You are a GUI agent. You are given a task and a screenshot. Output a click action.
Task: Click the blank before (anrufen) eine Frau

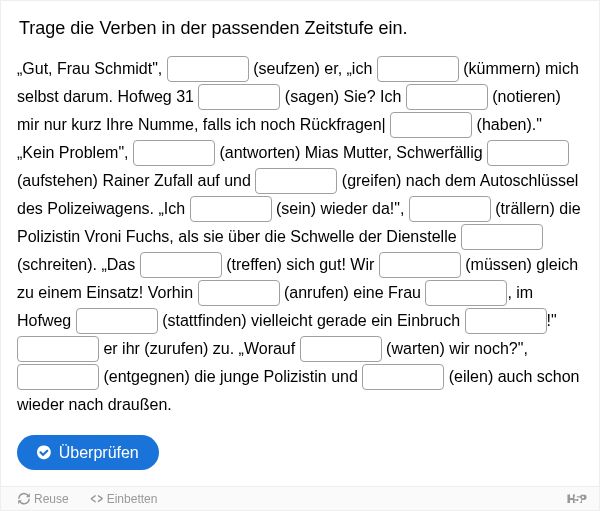click(x=239, y=292)
